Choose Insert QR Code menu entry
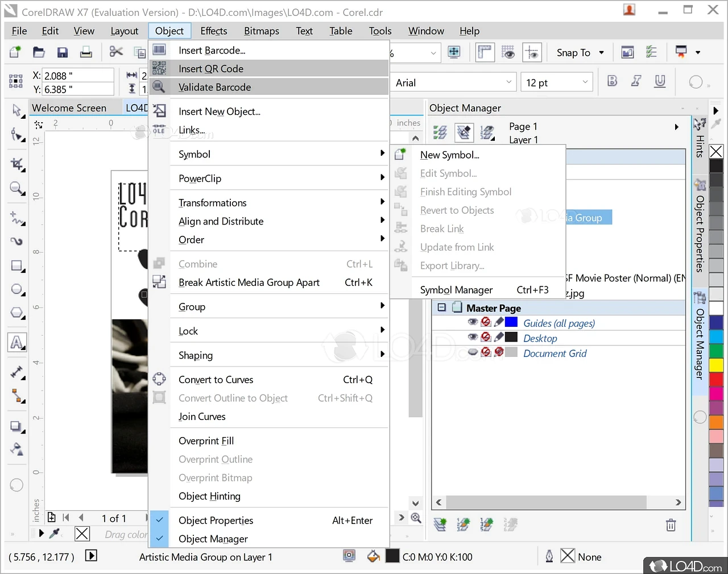 coord(211,69)
